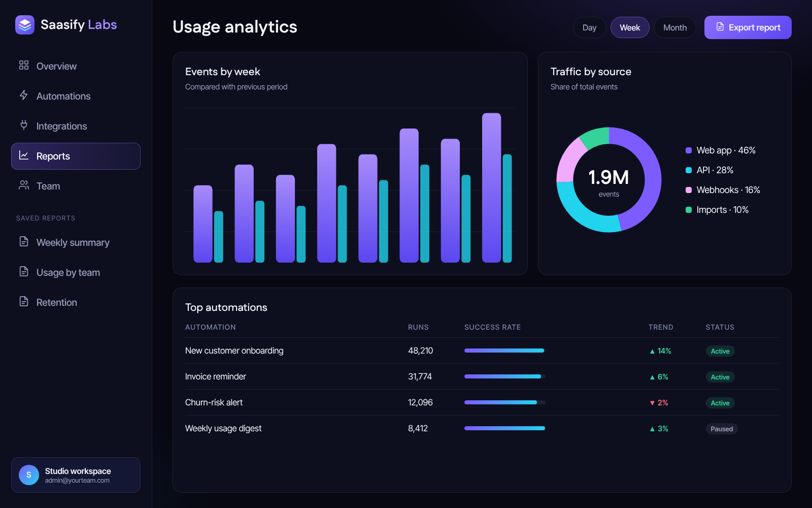This screenshot has width=812, height=508.
Task: Click the STATUS column header
Action: 720,327
